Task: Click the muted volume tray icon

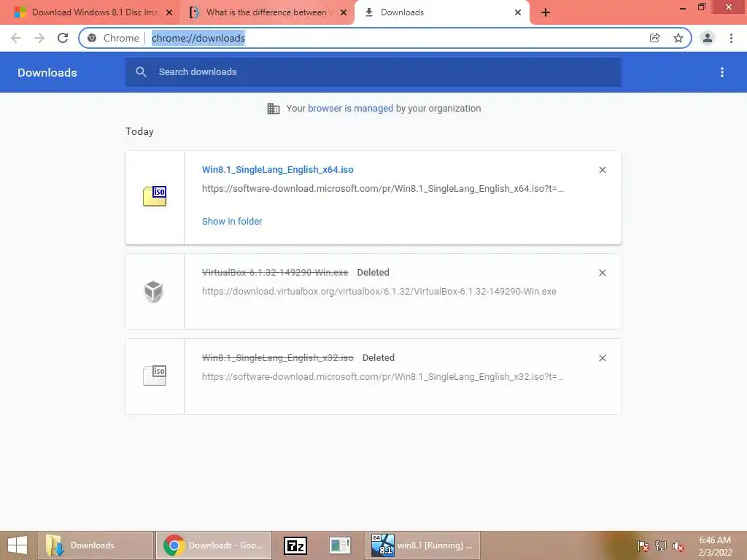Action: (x=678, y=546)
